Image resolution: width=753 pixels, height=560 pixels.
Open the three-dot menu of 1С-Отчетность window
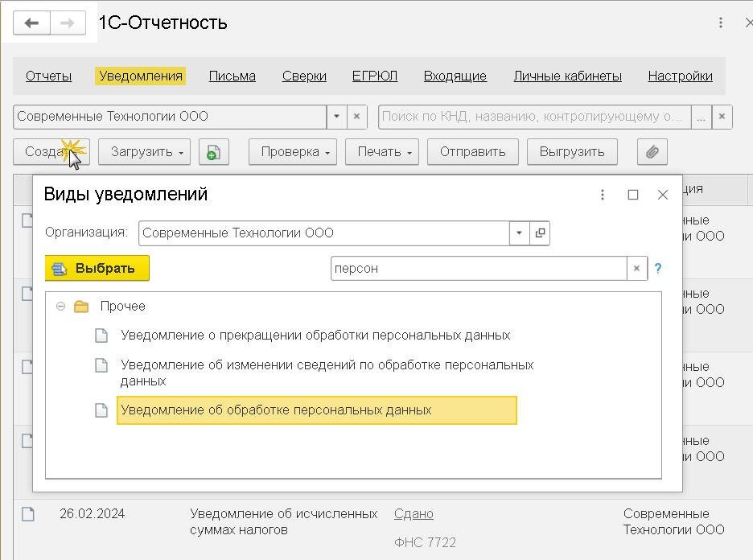tap(720, 23)
